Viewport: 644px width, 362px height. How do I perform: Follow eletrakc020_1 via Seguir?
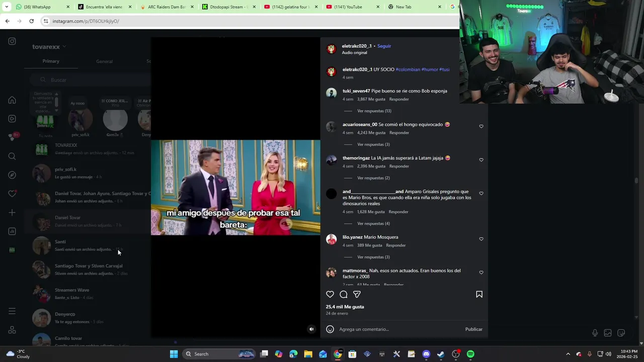pos(384,46)
